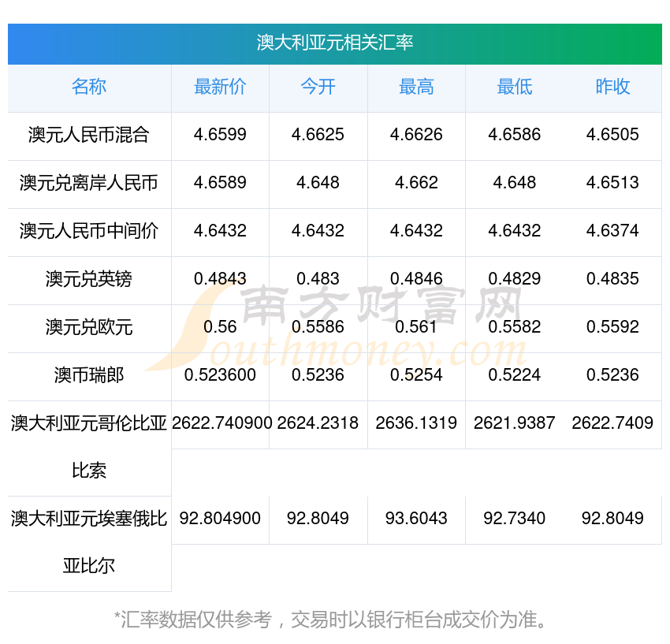Select the 澳元人民币中间价 row name

(x=89, y=231)
